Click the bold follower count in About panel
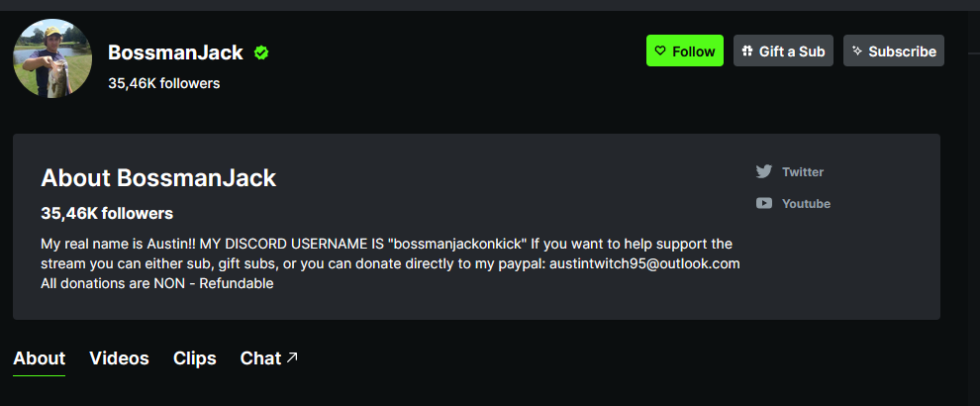The height and width of the screenshot is (406, 980). point(107,213)
